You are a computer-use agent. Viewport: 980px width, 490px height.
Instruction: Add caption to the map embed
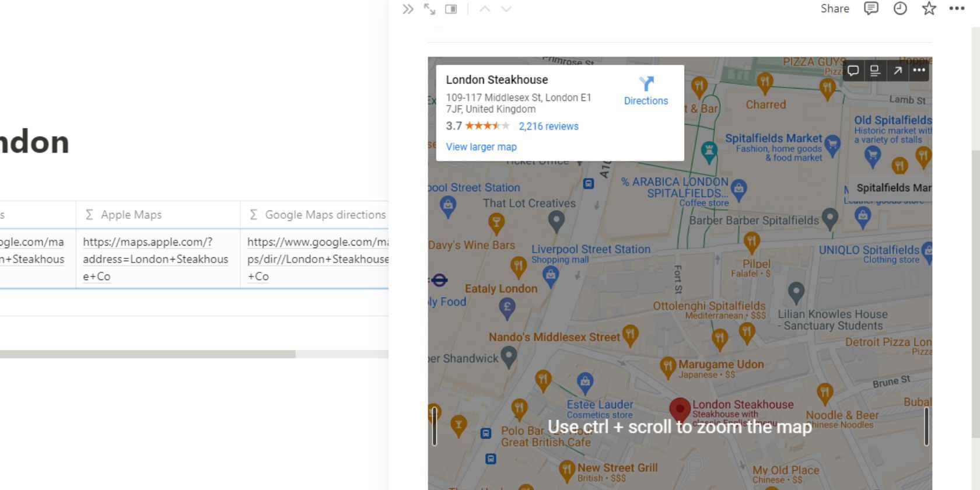coord(874,71)
